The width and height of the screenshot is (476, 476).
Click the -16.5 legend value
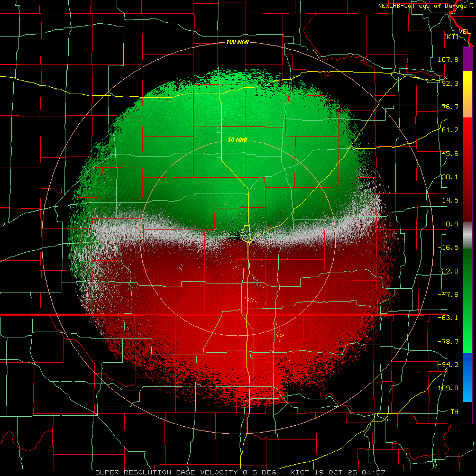[448, 248]
